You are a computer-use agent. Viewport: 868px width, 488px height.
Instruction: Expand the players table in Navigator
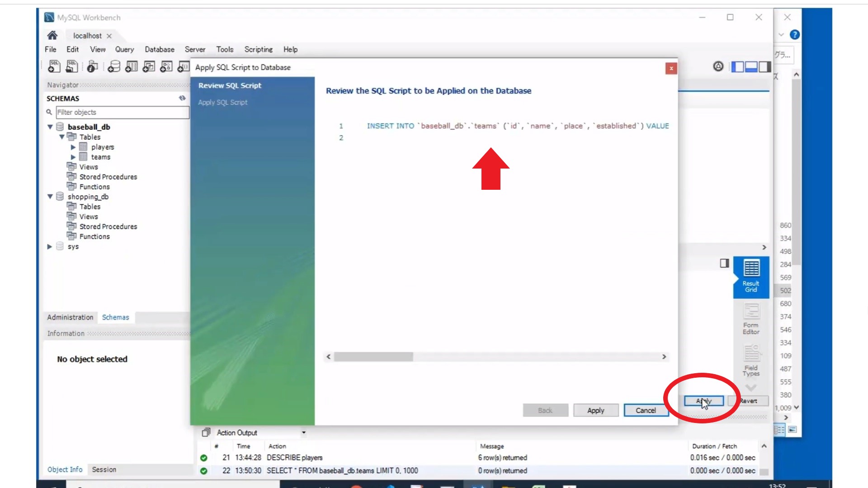[x=73, y=147]
